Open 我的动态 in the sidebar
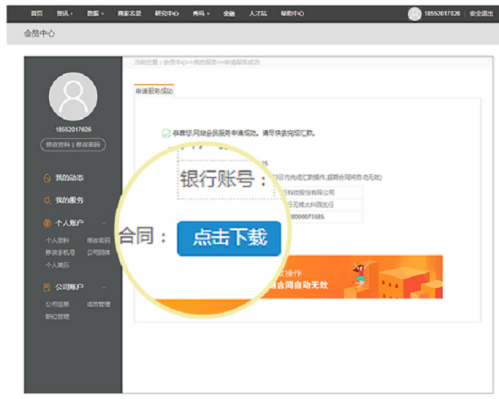Image resolution: width=499 pixels, height=399 pixels. tap(69, 178)
